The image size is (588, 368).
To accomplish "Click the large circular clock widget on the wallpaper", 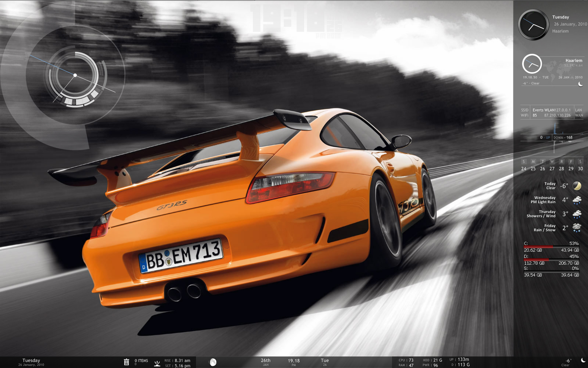I will pos(75,75).
